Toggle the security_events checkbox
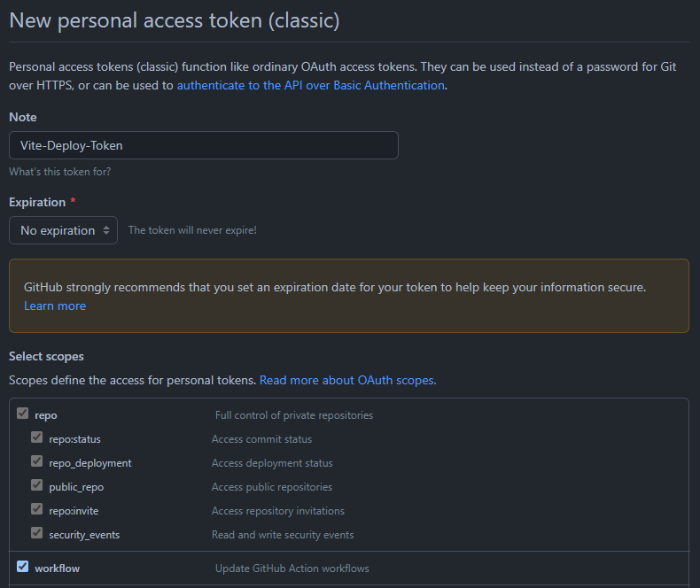The width and height of the screenshot is (700, 588). pos(37,533)
